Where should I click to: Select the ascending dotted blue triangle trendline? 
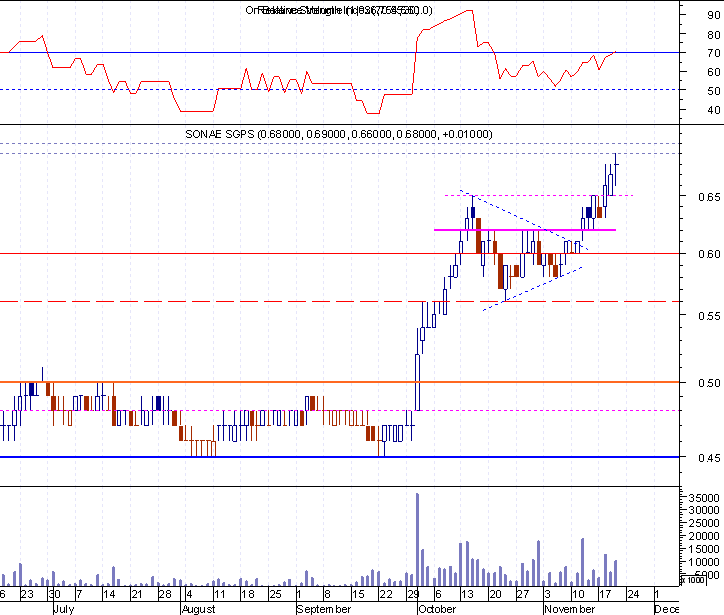[x=532, y=289]
